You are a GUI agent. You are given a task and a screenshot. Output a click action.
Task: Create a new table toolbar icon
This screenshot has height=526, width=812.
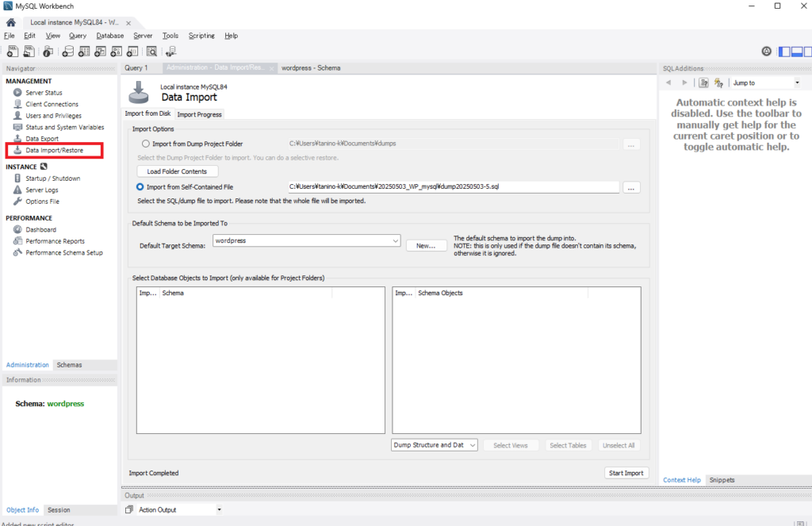click(84, 52)
